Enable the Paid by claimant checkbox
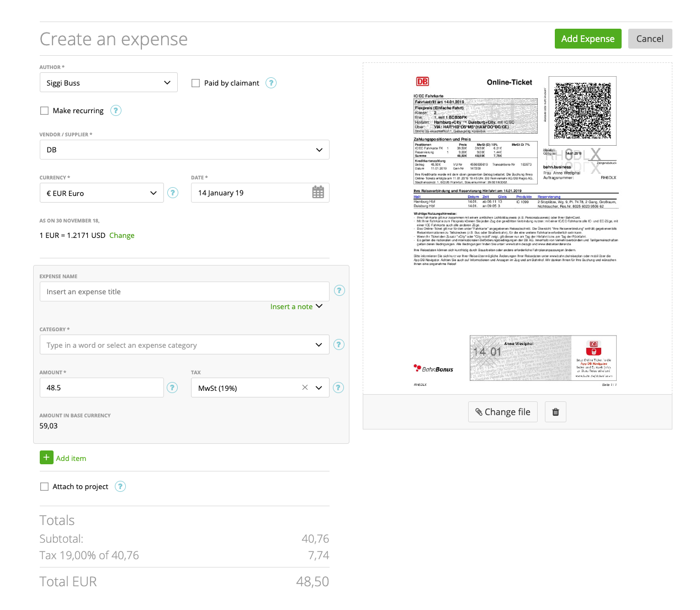 (x=195, y=83)
